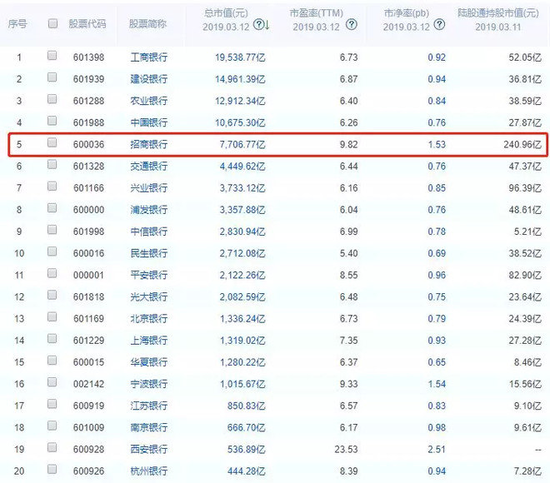Check the box for 上海银行 row
The image size is (550, 483).
[x=52, y=338]
